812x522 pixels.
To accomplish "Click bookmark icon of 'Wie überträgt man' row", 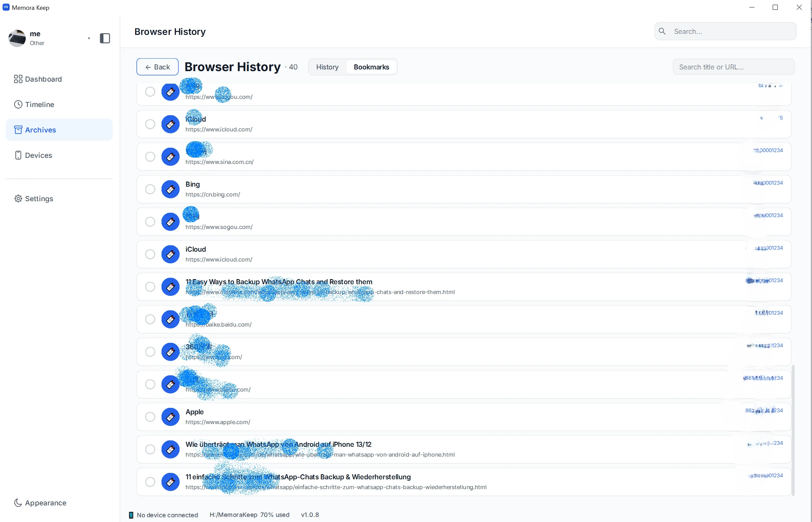I will tap(170, 450).
